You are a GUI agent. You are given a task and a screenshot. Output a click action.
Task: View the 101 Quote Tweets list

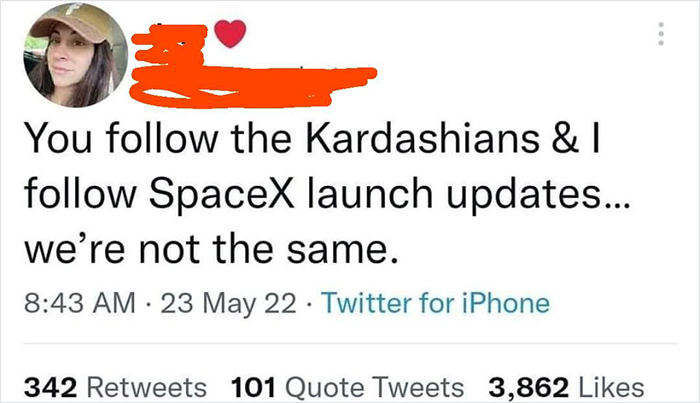pos(346,386)
